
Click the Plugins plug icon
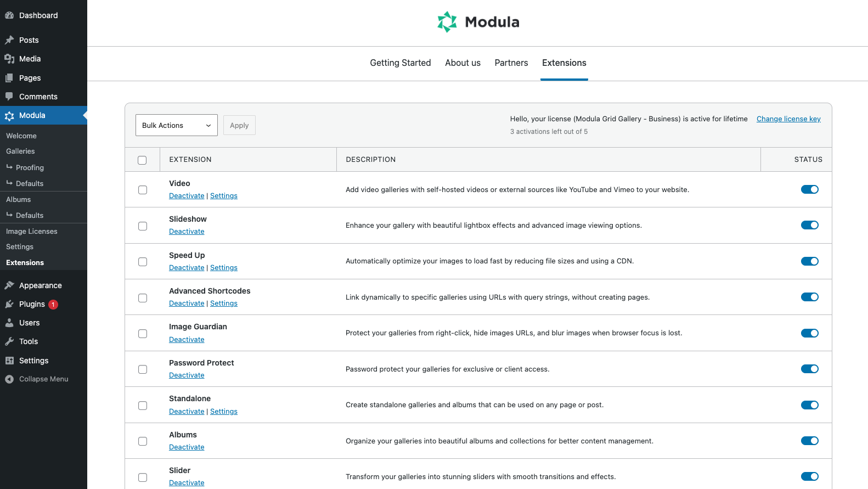click(x=9, y=304)
